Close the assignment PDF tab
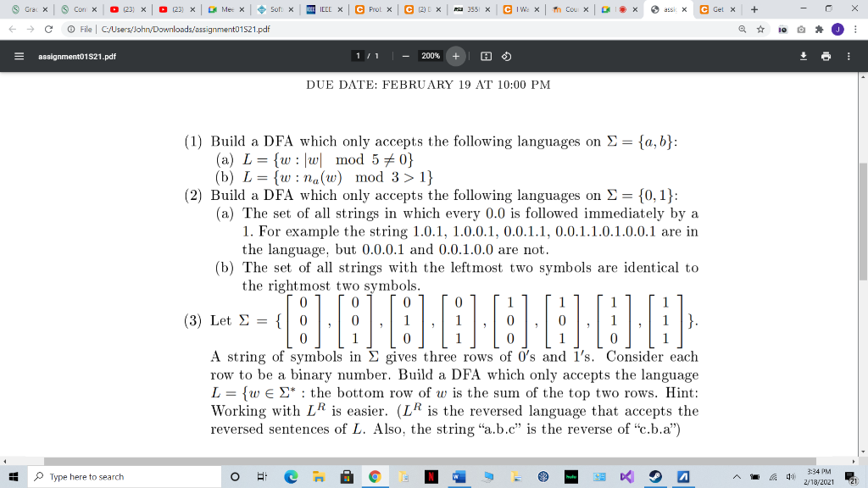 pyautogui.click(x=684, y=10)
